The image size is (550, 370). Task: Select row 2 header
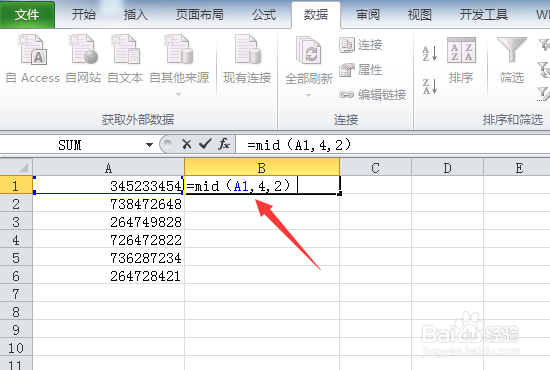pos(16,203)
